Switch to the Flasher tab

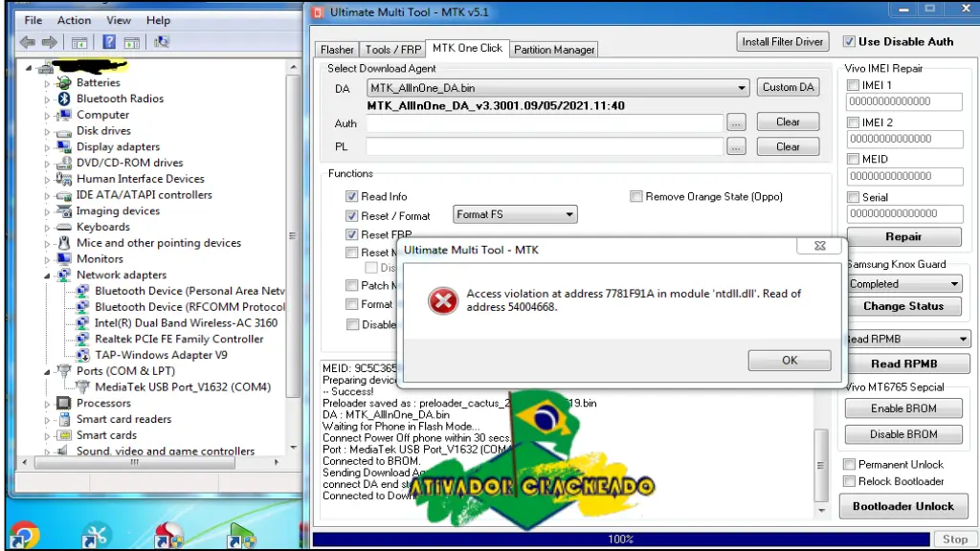(337, 50)
